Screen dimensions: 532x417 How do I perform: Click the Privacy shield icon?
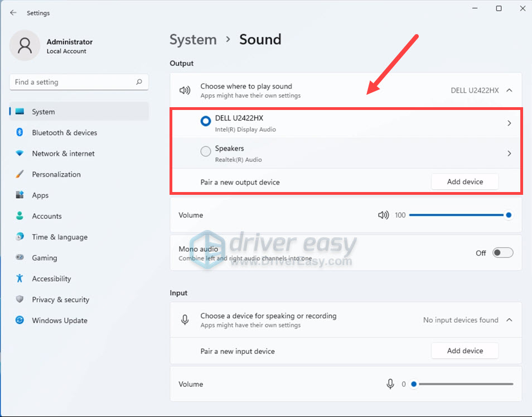[20, 299]
